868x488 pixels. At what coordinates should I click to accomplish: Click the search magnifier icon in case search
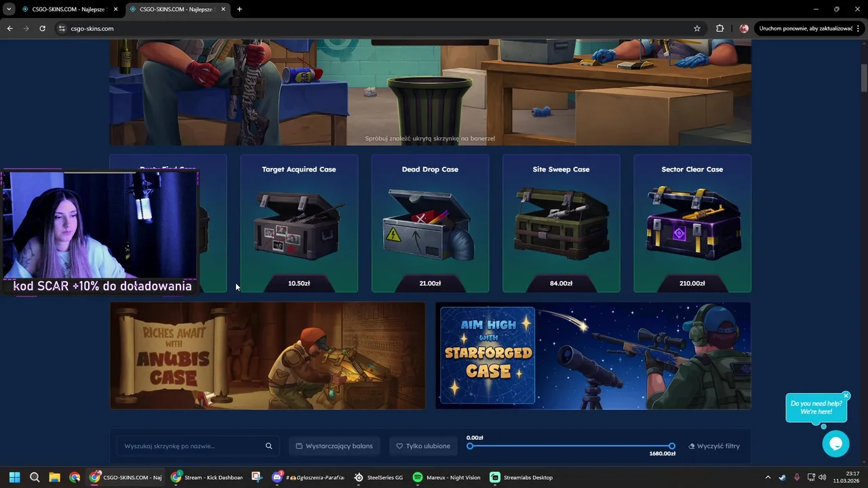[269, 446]
